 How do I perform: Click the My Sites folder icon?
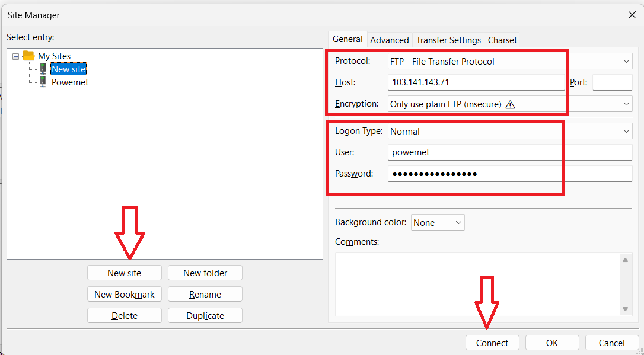28,56
